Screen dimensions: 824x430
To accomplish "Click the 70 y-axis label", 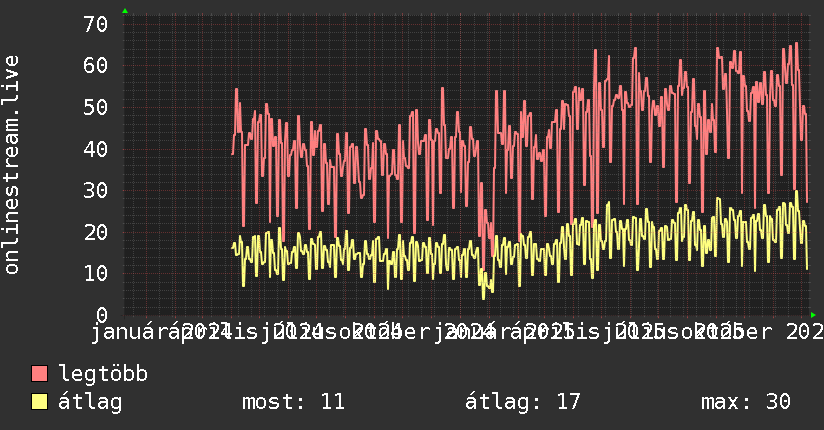I will (x=96, y=24).
